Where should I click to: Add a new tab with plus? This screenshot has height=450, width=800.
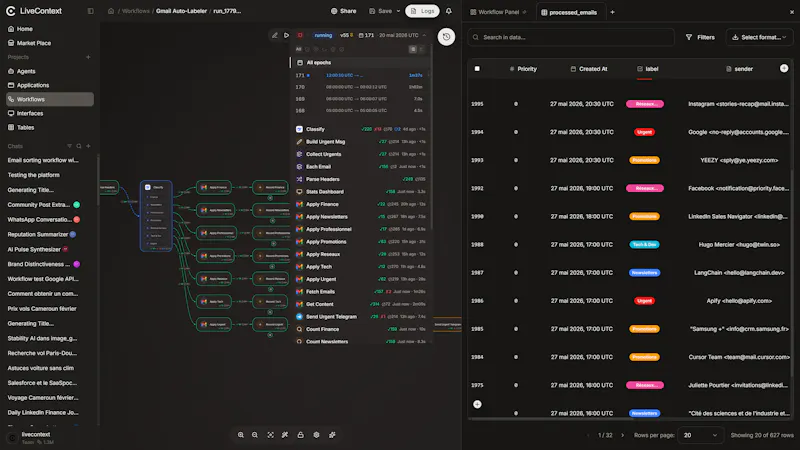tap(612, 12)
